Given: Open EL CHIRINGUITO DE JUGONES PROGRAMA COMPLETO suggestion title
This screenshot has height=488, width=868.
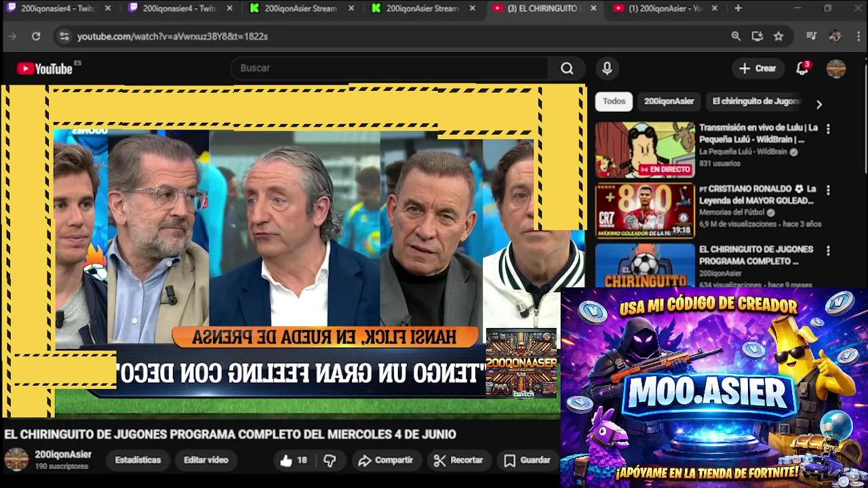Looking at the screenshot, I should point(756,255).
